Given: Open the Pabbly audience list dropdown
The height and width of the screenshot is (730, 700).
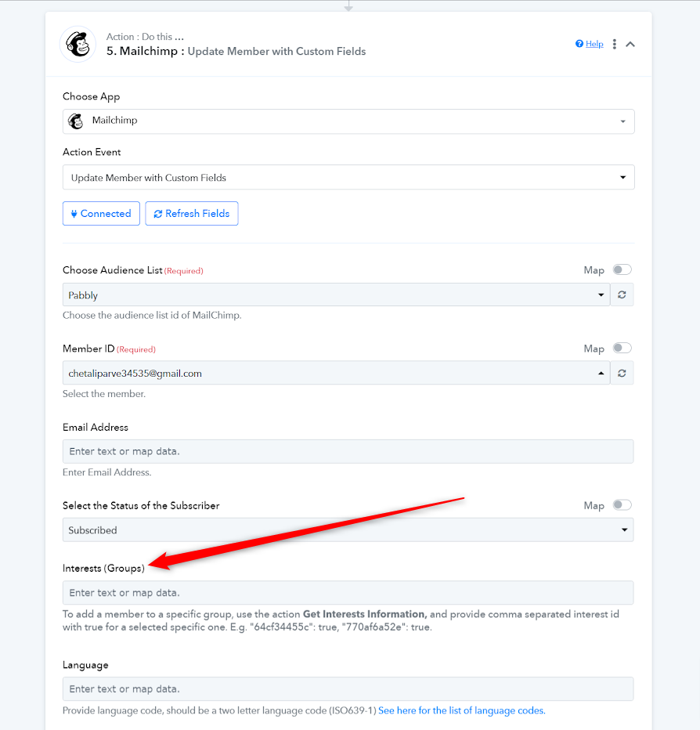Looking at the screenshot, I should 336,295.
